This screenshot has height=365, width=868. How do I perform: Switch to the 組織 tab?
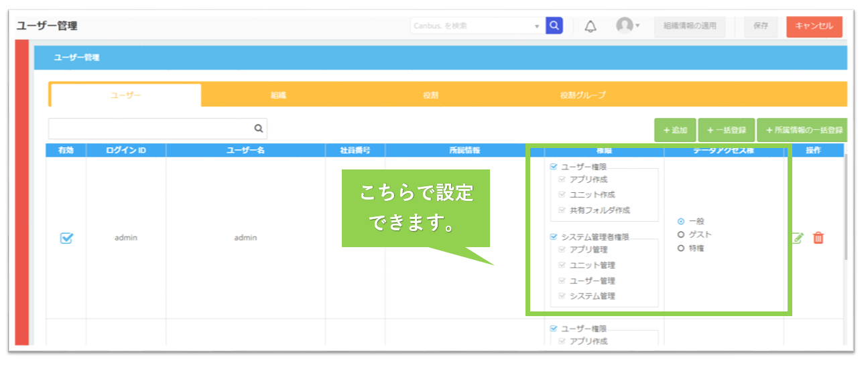click(x=278, y=95)
